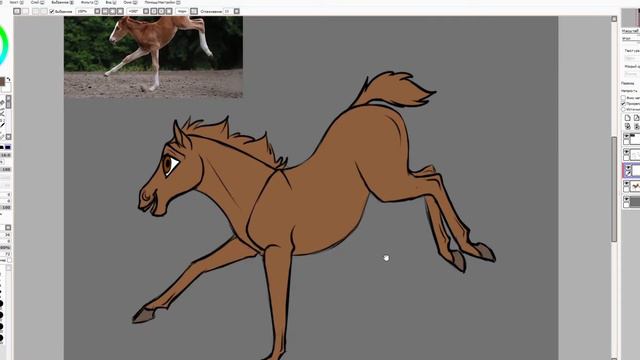This screenshot has width=640, height=360.
Task: Toggle visibility of the top layer
Action: 627,136
